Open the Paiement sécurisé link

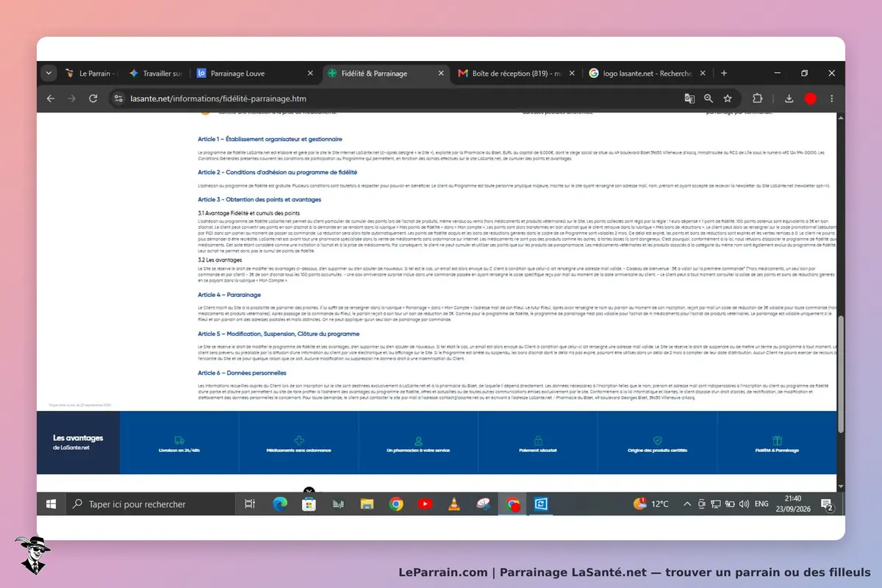click(538, 450)
